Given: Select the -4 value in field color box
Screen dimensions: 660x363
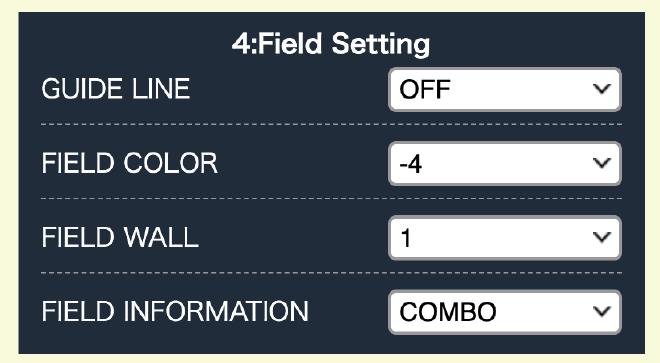Looking at the screenshot, I should 411,164.
